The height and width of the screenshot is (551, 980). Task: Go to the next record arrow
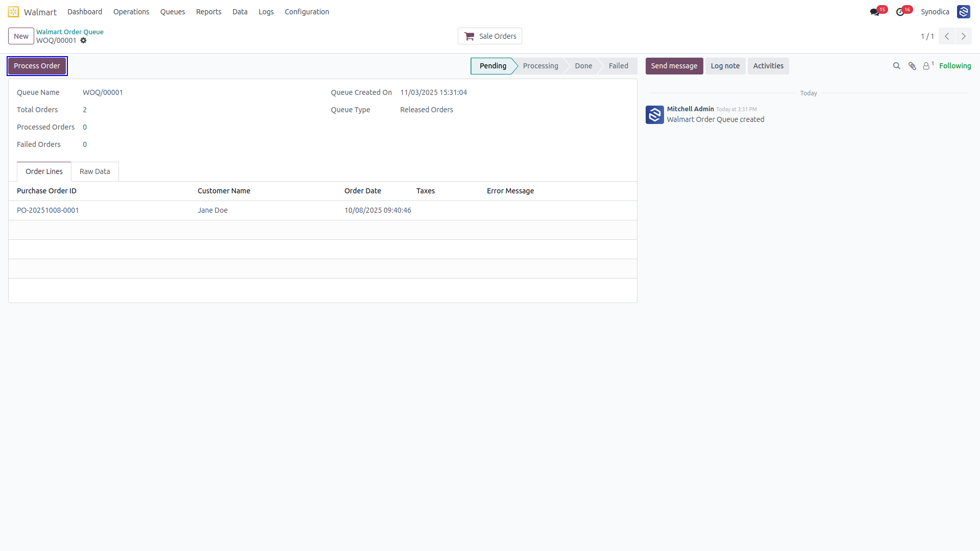pyautogui.click(x=964, y=36)
